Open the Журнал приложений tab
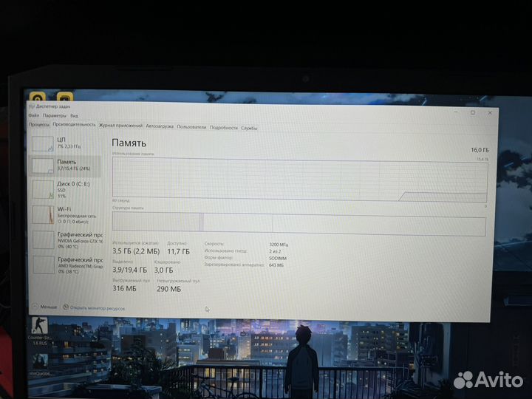The width and height of the screenshot is (532, 399). tap(120, 126)
